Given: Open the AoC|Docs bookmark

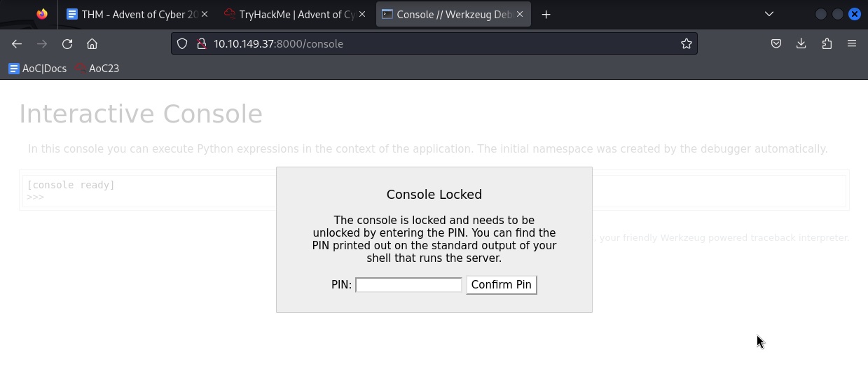Looking at the screenshot, I should coord(38,68).
